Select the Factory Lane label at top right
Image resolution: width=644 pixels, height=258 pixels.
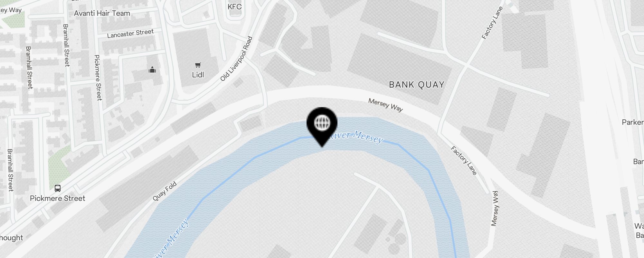pos(492,23)
